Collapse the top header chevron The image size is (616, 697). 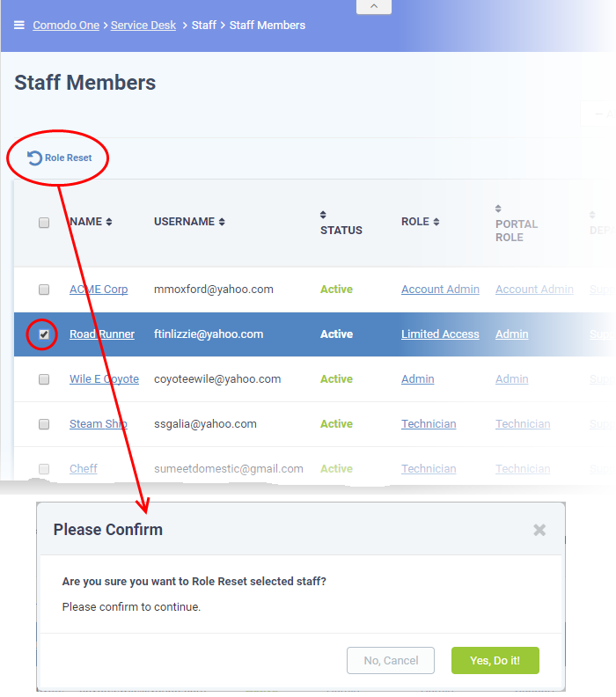[x=374, y=6]
